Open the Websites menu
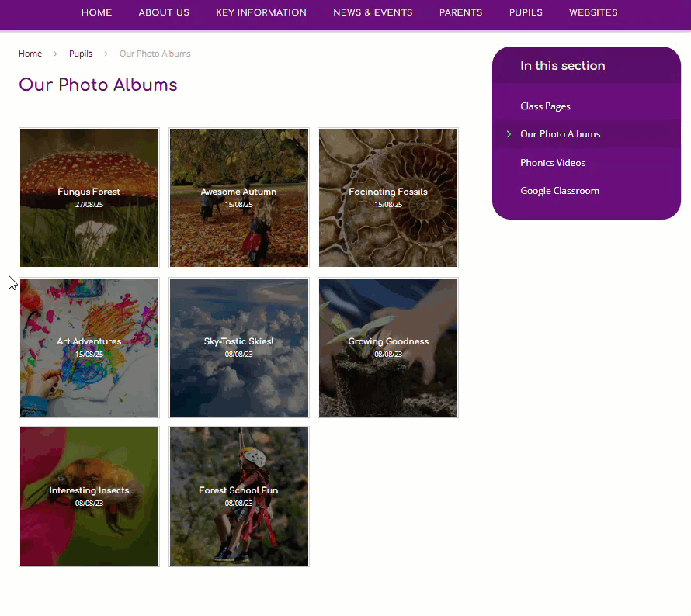691x616 pixels. [593, 12]
